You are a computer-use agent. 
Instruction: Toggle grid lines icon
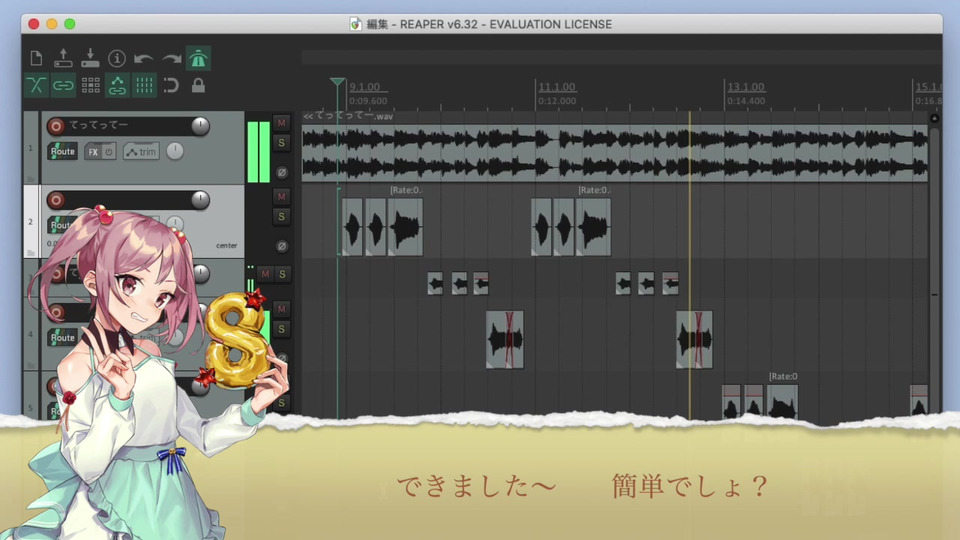click(144, 85)
